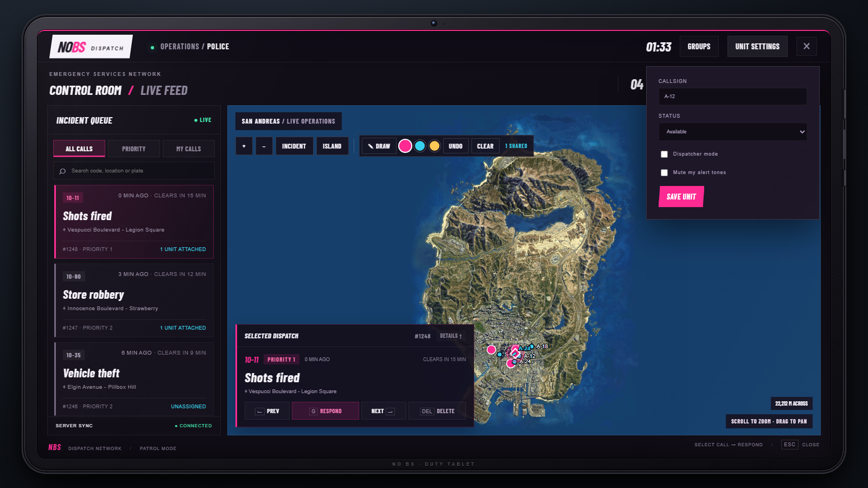This screenshot has width=868, height=488.
Task: Tick Mute my alert tones checkbox
Action: tap(664, 172)
